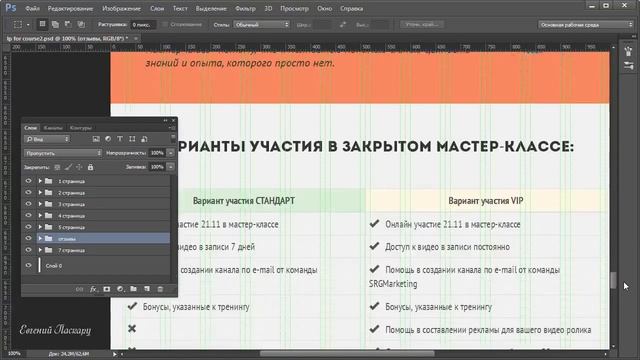This screenshot has width=640, height=360.
Task: Hide the selected 'отзывы' layer group
Action: pos(28,238)
